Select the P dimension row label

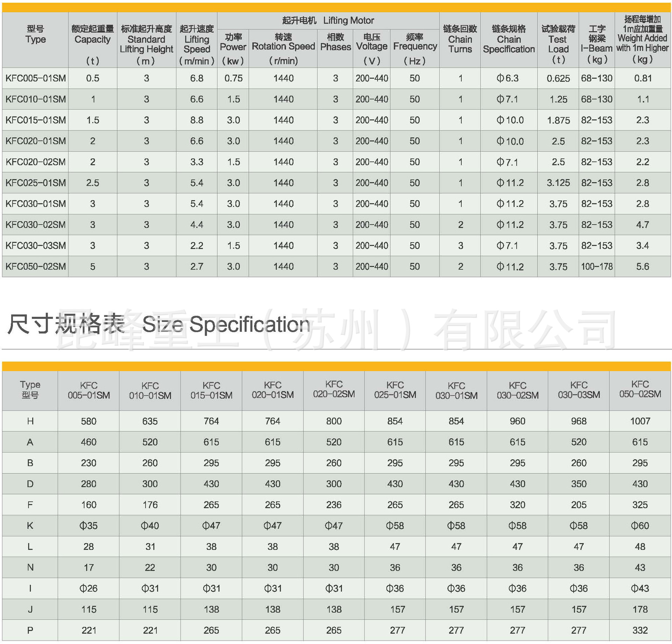pos(30,630)
